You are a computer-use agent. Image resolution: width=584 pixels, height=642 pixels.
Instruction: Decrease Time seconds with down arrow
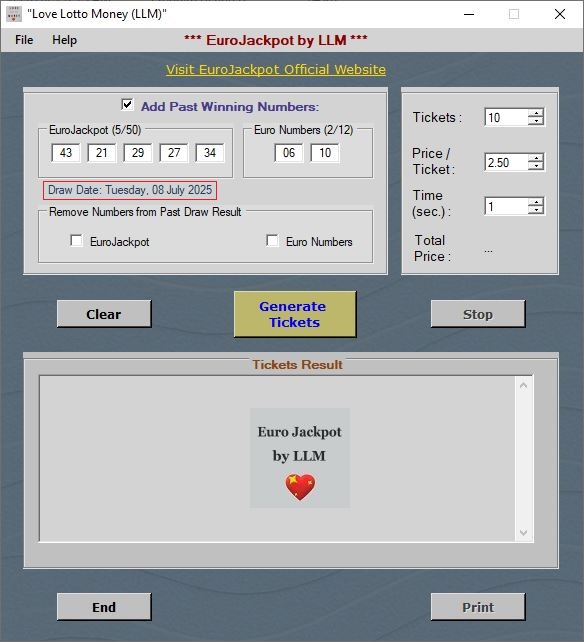[536, 210]
